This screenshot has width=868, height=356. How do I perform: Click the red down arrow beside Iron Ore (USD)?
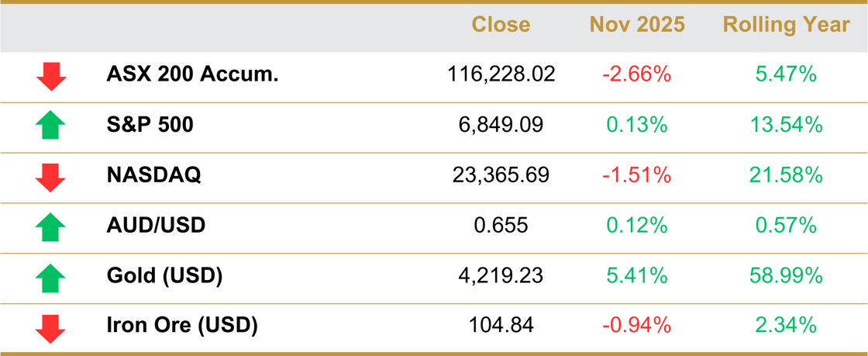(x=51, y=327)
